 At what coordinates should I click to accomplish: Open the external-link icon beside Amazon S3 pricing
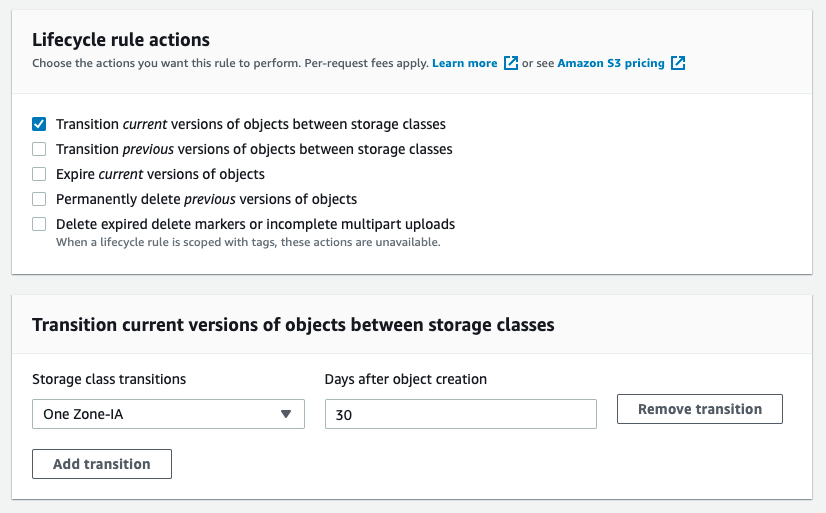pyautogui.click(x=678, y=63)
